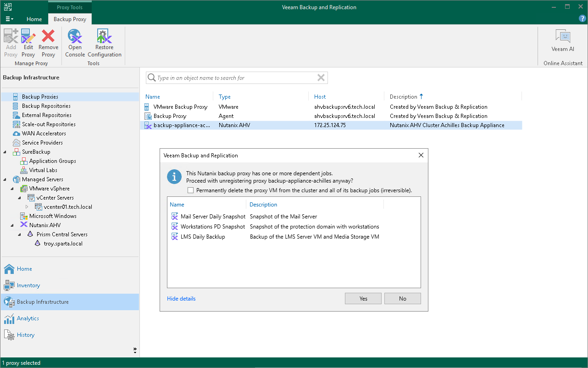Click the help question mark icon

582,19
